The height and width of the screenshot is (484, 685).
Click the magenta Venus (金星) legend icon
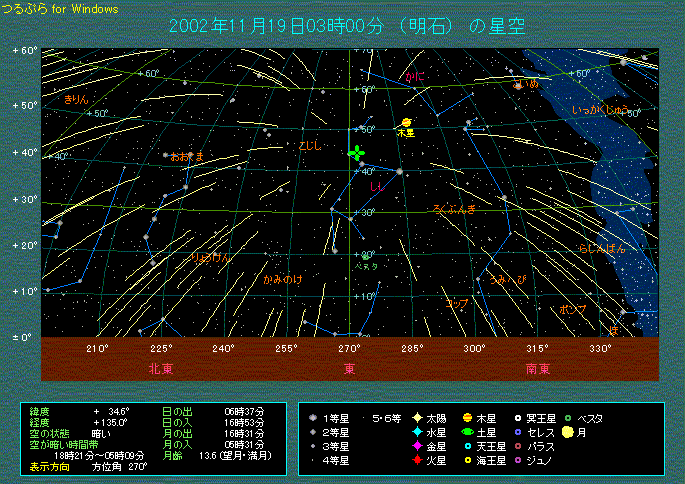(x=416, y=446)
